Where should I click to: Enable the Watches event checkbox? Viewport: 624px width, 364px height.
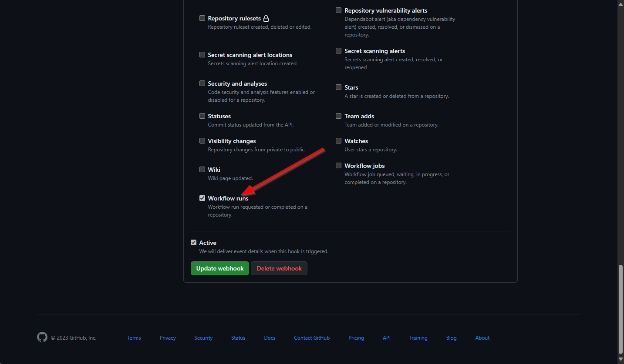[338, 141]
